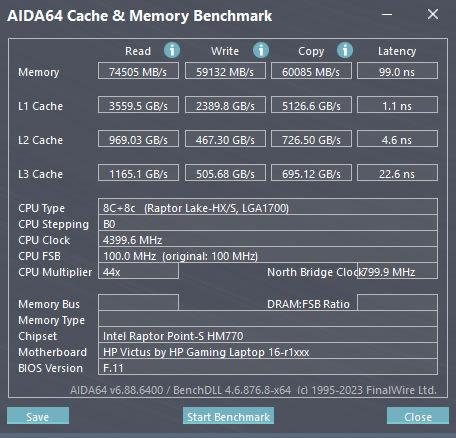Click the Chipset field showing HM770
The width and height of the screenshot is (456, 438).
pos(268,335)
